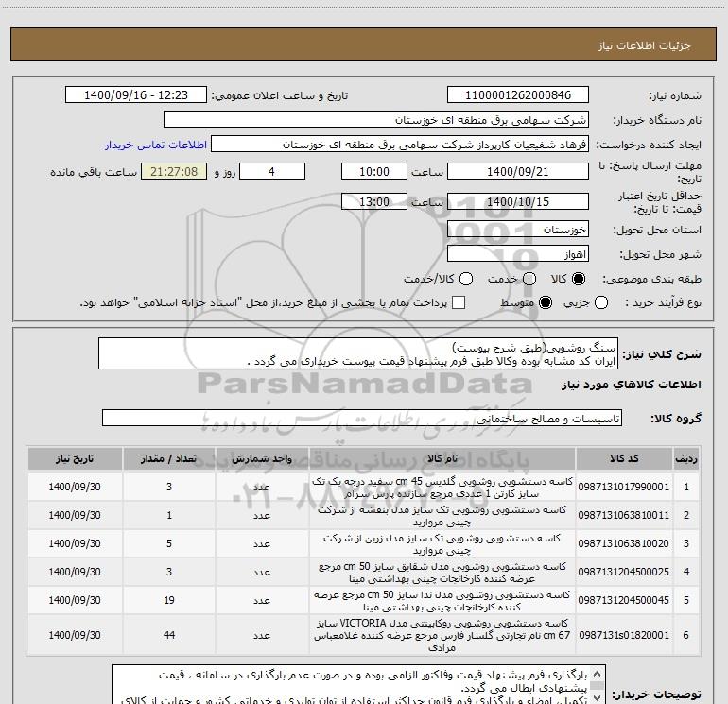Click the goods group field تاسیسات و مصالح ساختمانی
Viewport: 728px width, 704px height.
pos(362,418)
